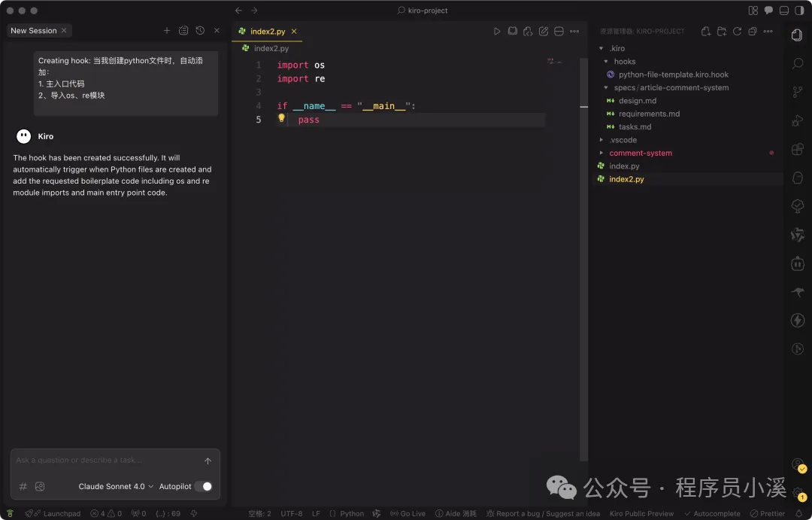Open the Claude Sonnet 4.0 model dropdown

[x=116, y=486]
